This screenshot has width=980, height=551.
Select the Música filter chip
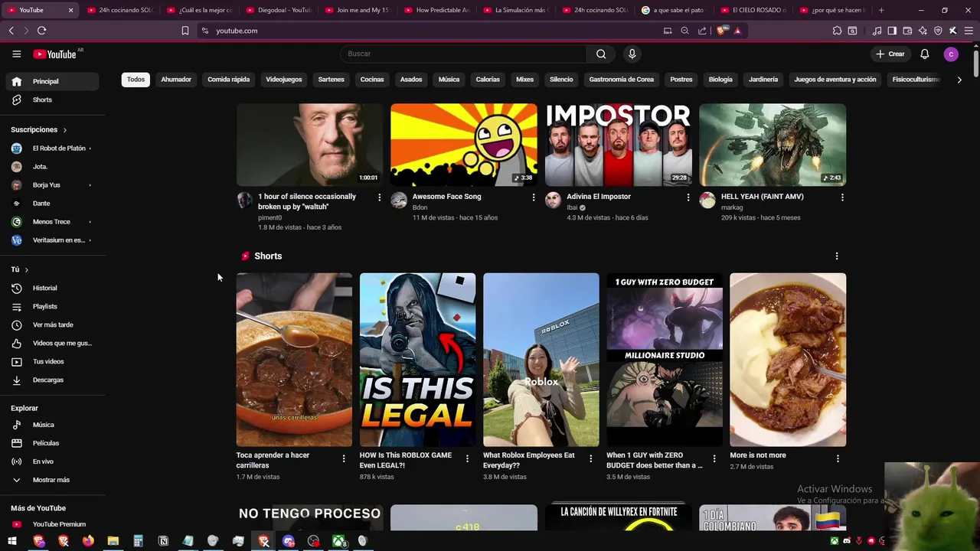click(449, 80)
